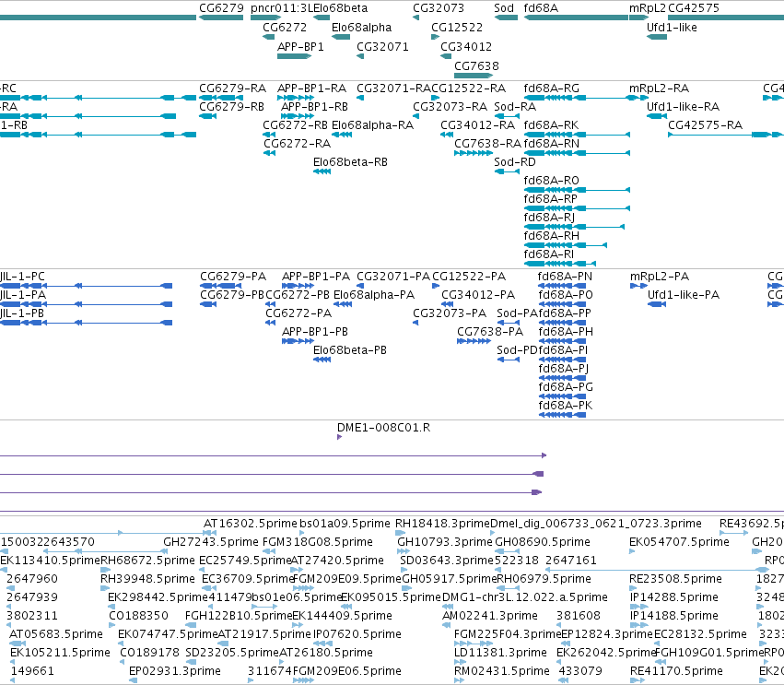The height and width of the screenshot is (685, 784).
Task: Click EST bs01a09.5prime label
Action: pyautogui.click(x=345, y=524)
